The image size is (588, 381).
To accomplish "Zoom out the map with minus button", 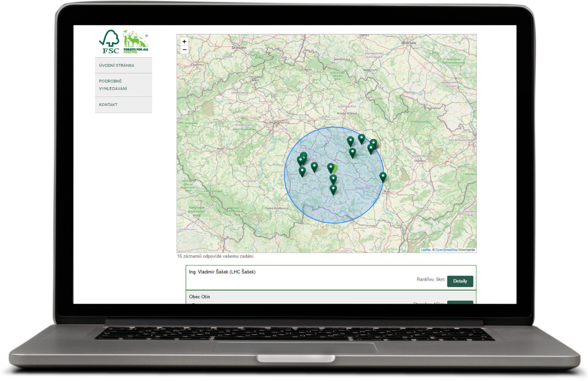I will (184, 50).
